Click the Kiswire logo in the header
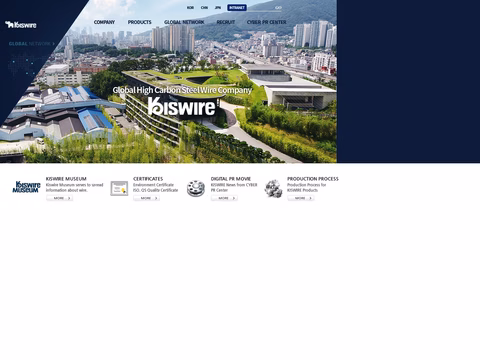 (x=21, y=25)
